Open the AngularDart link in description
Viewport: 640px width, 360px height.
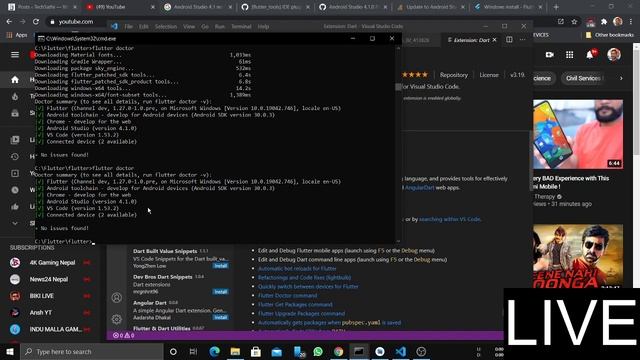tap(420, 188)
